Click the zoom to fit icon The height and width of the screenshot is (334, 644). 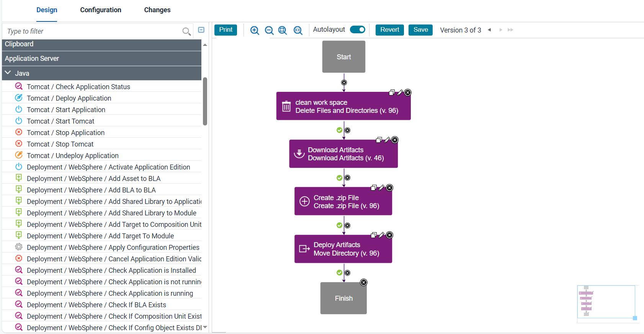[x=283, y=30]
